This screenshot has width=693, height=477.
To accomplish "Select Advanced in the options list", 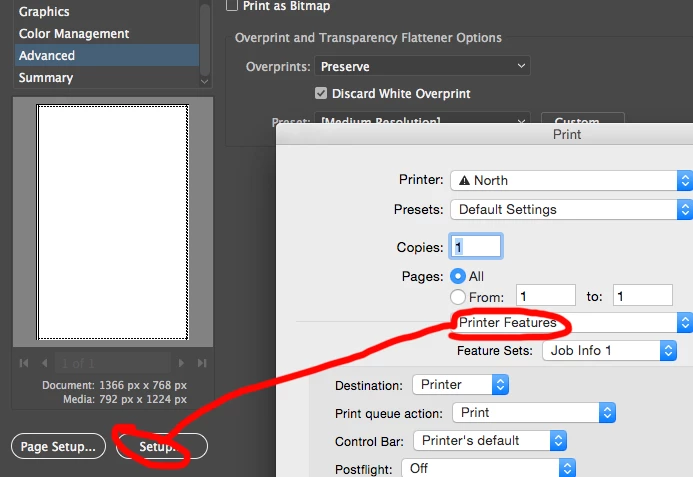I will click(x=107, y=55).
